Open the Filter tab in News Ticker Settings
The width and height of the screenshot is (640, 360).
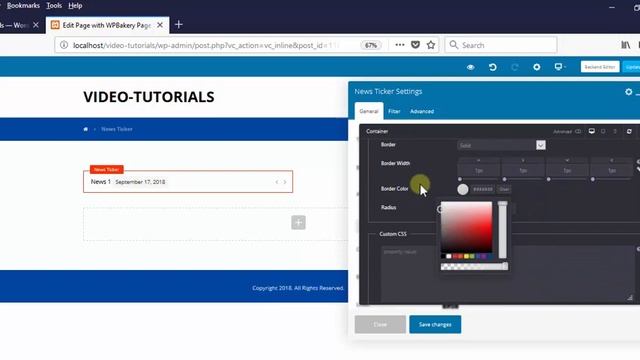click(x=394, y=111)
